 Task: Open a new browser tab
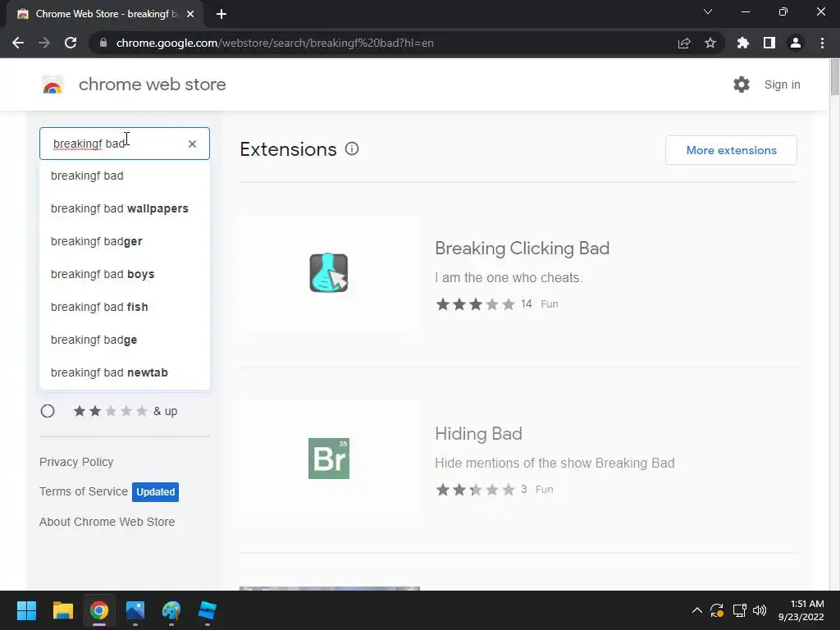221,14
